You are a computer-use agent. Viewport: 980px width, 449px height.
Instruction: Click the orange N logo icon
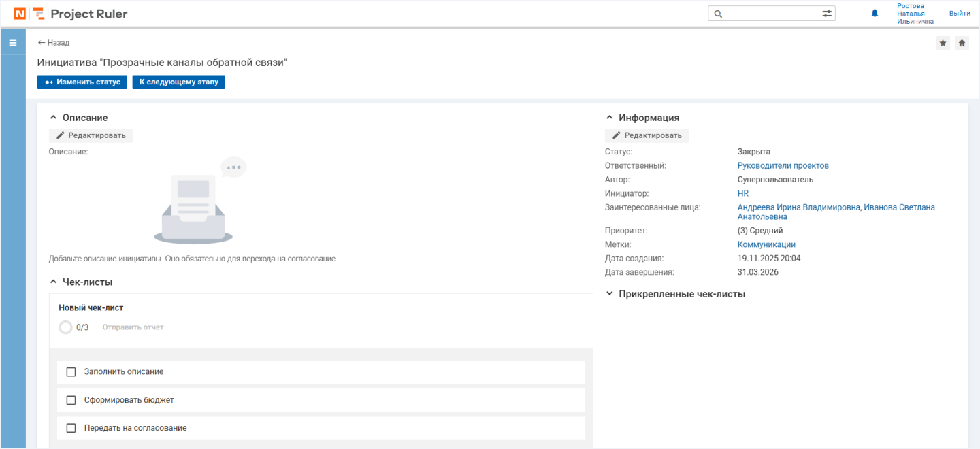pyautogui.click(x=20, y=14)
